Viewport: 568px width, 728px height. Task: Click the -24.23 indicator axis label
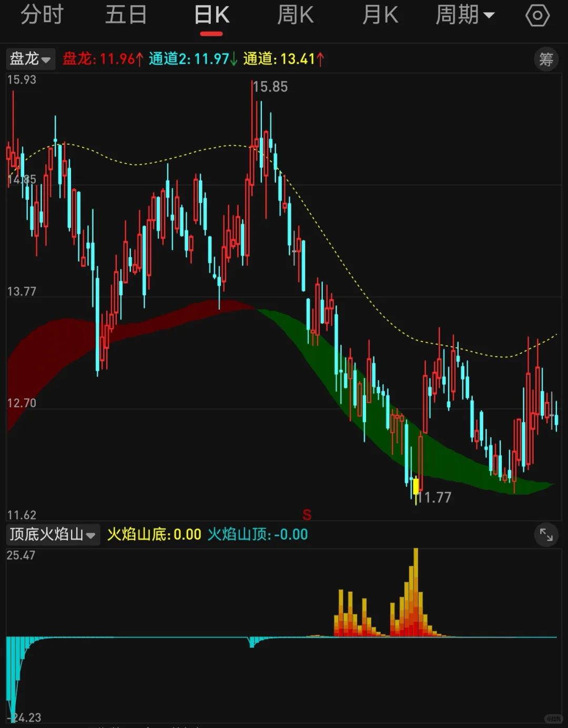click(x=24, y=717)
